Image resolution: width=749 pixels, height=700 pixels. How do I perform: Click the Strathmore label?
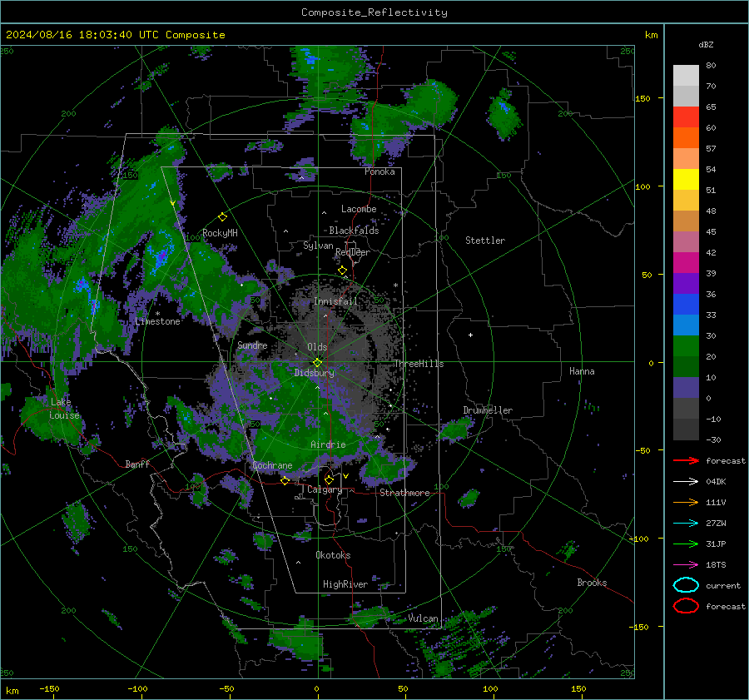coord(404,493)
